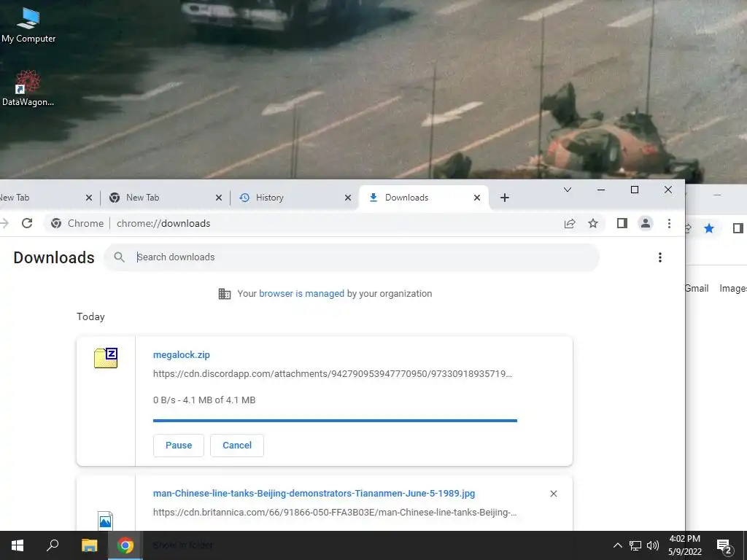Click the network tray icon

tap(635, 545)
